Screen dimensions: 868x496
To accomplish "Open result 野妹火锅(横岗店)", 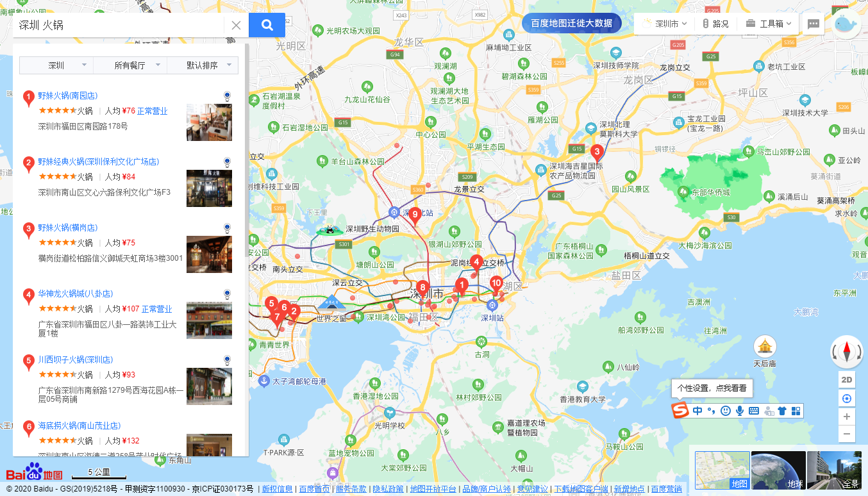I will (x=67, y=227).
